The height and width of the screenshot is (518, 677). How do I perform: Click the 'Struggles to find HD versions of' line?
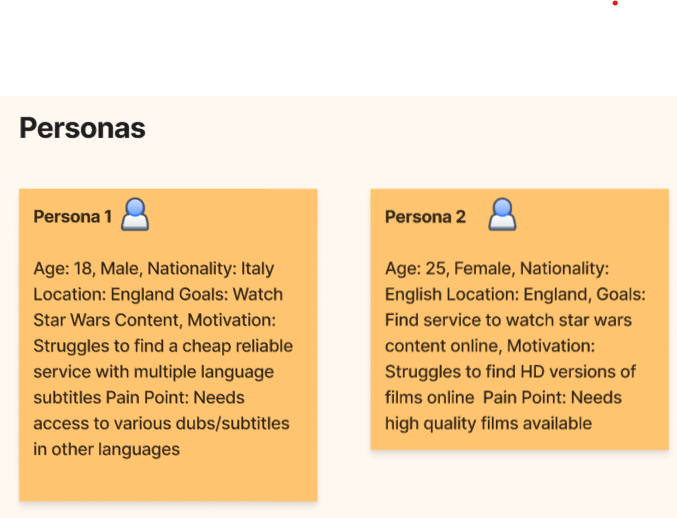point(510,372)
